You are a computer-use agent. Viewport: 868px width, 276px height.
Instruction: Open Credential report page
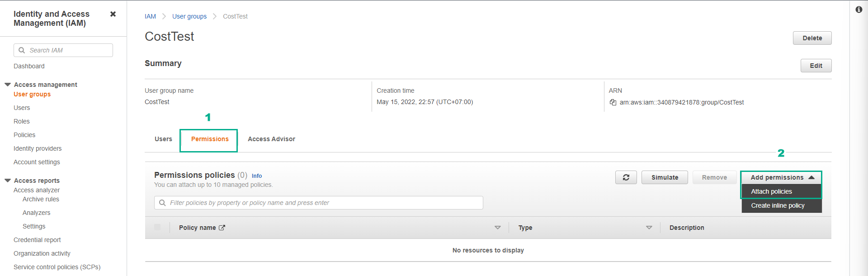tap(37, 240)
